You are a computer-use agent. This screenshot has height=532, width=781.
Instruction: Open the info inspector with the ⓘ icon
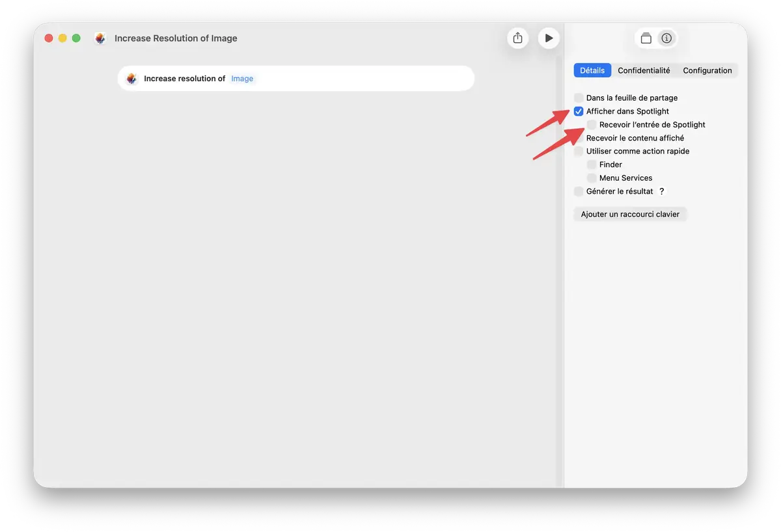tap(667, 38)
